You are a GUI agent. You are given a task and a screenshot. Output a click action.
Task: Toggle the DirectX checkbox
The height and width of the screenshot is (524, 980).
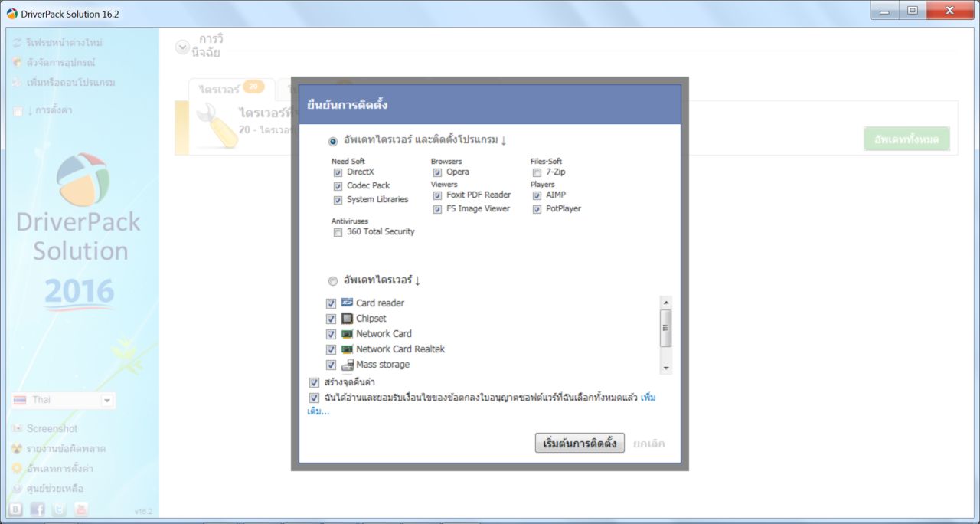tap(338, 173)
